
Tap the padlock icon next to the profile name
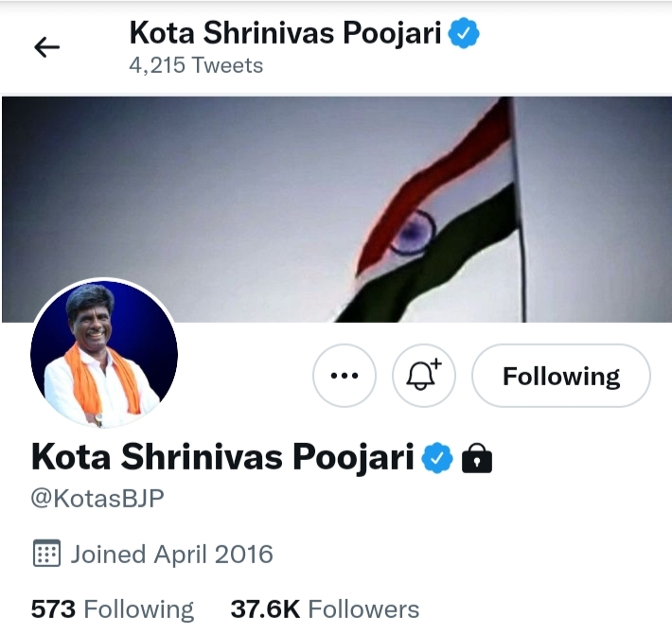tap(476, 459)
